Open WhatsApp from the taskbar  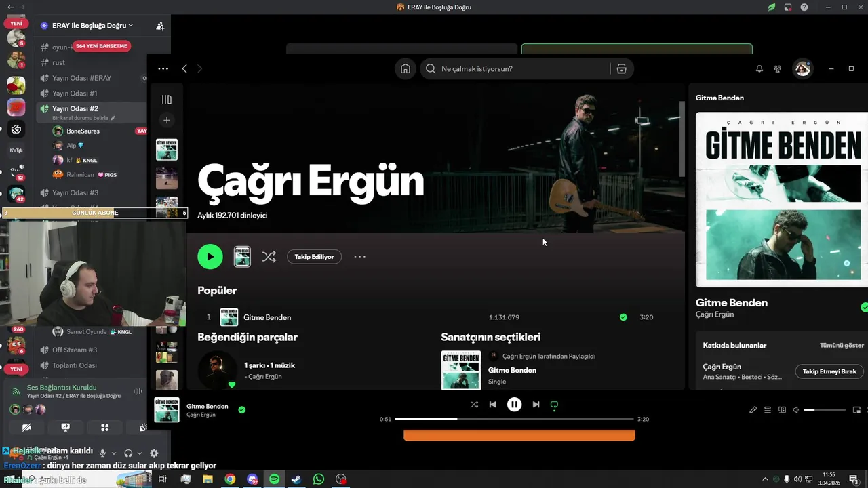click(319, 479)
